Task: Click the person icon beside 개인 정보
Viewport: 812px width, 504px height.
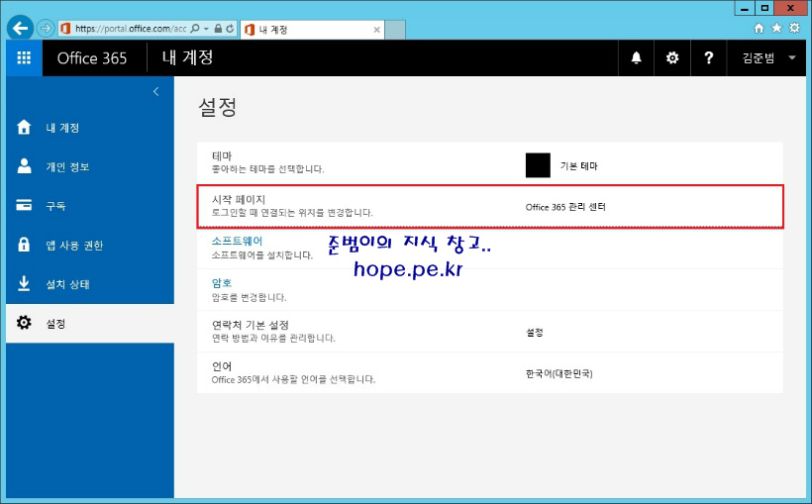Action: point(24,165)
